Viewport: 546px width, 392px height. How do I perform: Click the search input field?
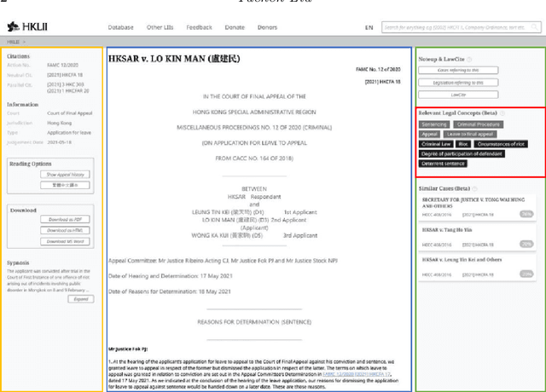(x=461, y=27)
